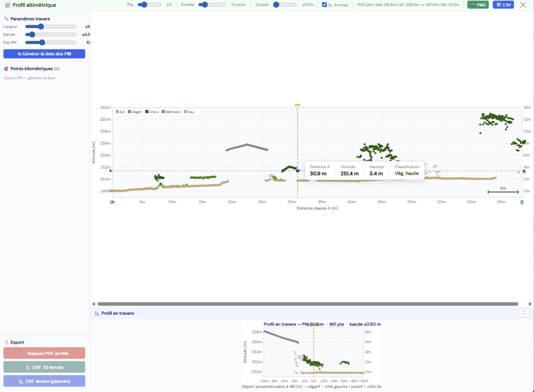This screenshot has width=534, height=392.
Task: Toggle Eau visibility in the chart legend
Action: click(185, 112)
